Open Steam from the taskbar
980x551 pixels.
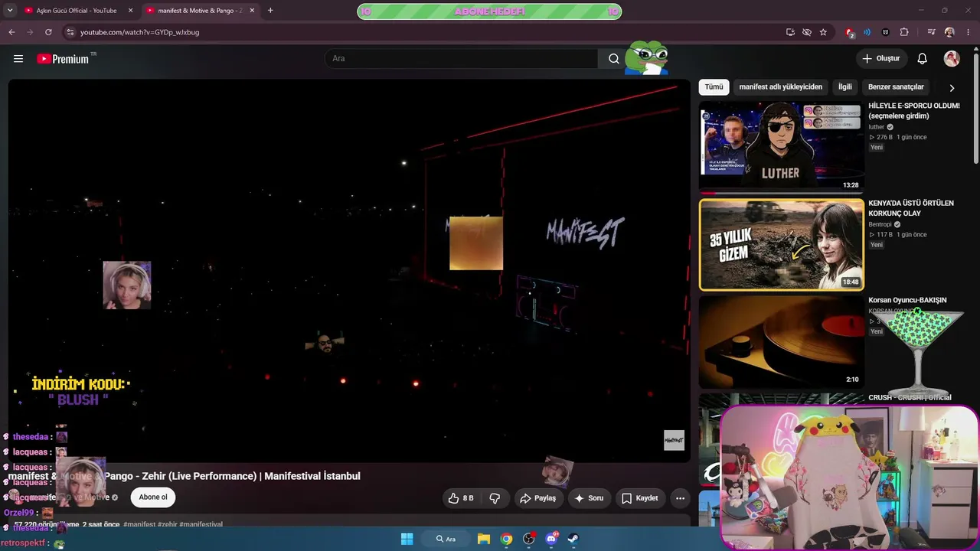pos(573,539)
